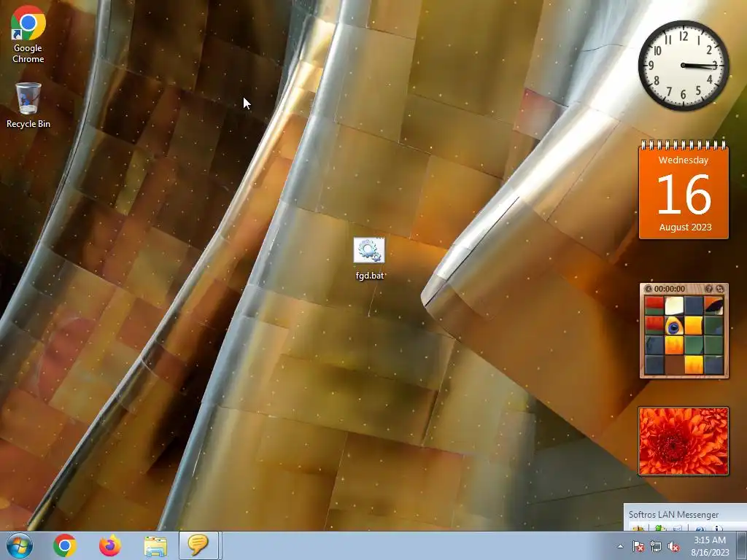Viewport: 747px width, 560px height.
Task: Click the info icon in Softros LAN Messenger
Action: (x=718, y=529)
